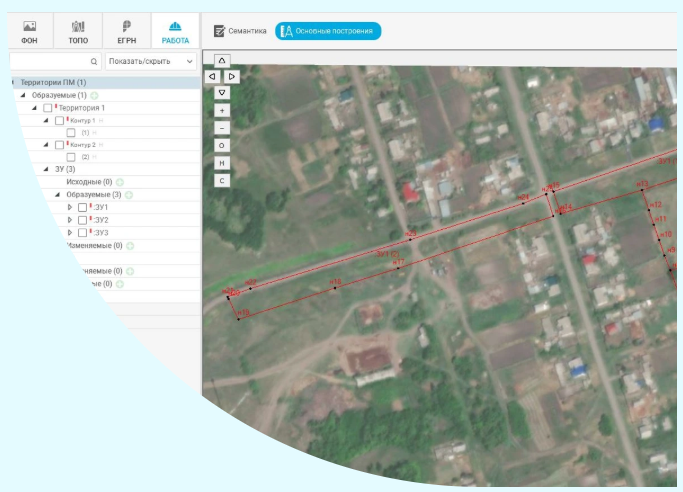683x492 pixels.
Task: Zoom in the map with plus button
Action: tap(222, 110)
